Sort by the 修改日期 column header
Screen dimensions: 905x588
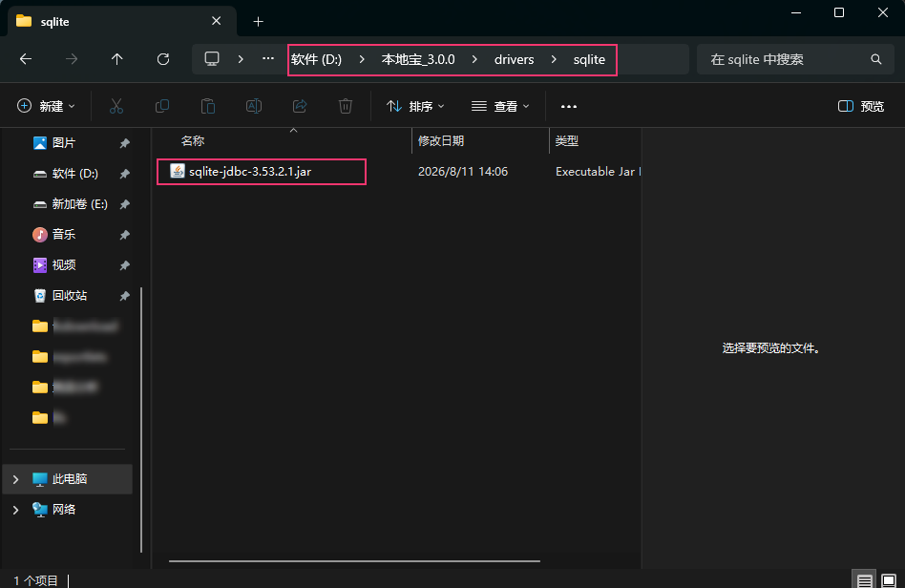coord(441,141)
